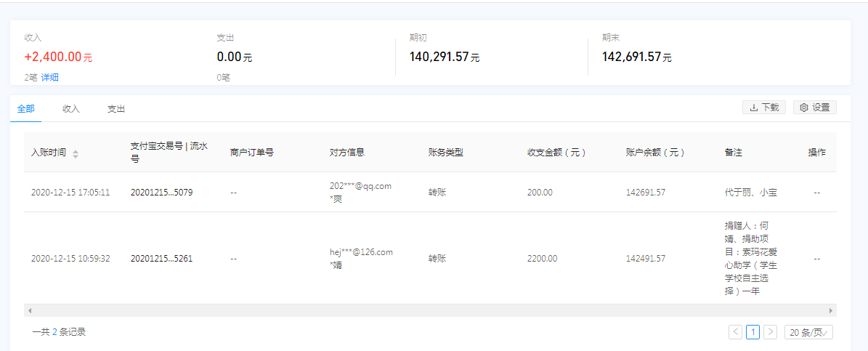
Task: Open the 详细 income details link
Action: [50, 78]
